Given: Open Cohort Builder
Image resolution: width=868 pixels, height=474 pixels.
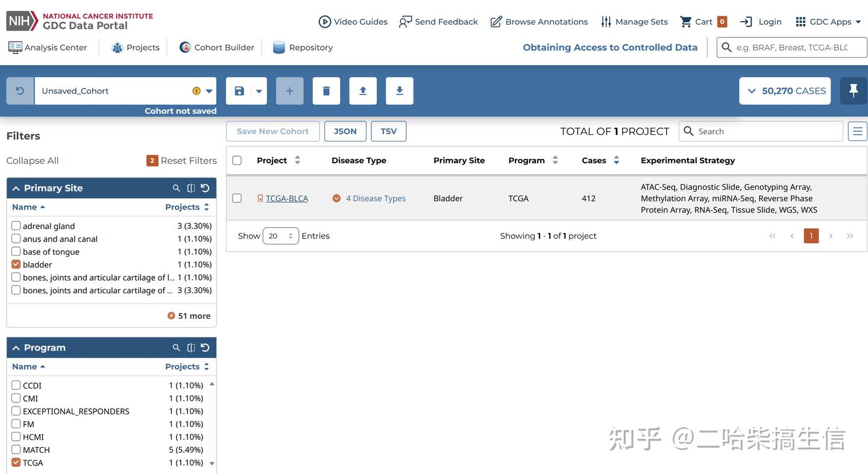Looking at the screenshot, I should (217, 48).
